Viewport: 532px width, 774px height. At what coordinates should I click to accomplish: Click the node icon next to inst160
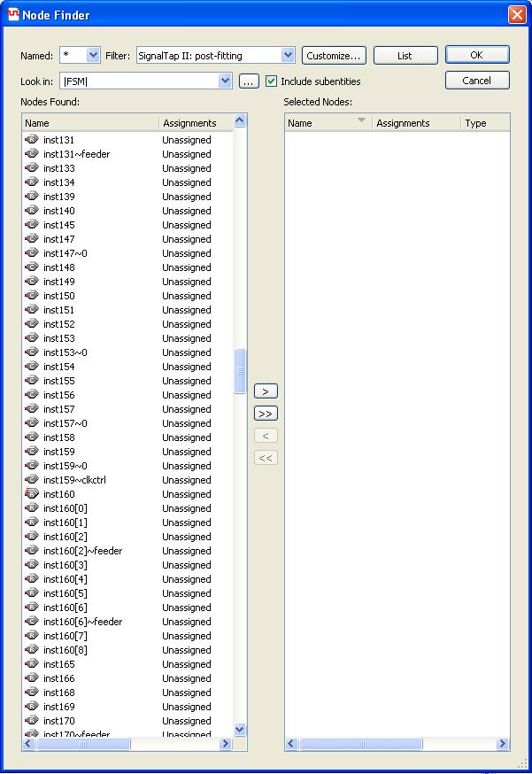click(32, 494)
